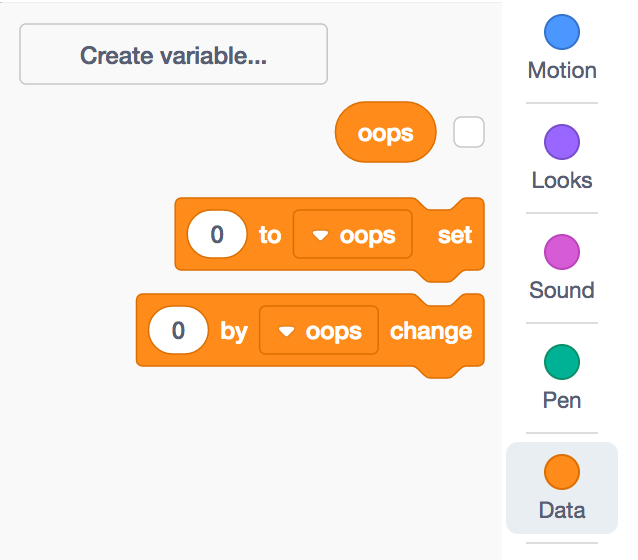Click the magenta Sound category circle
Image resolution: width=638 pixels, height=560 pixels.
pos(562,252)
